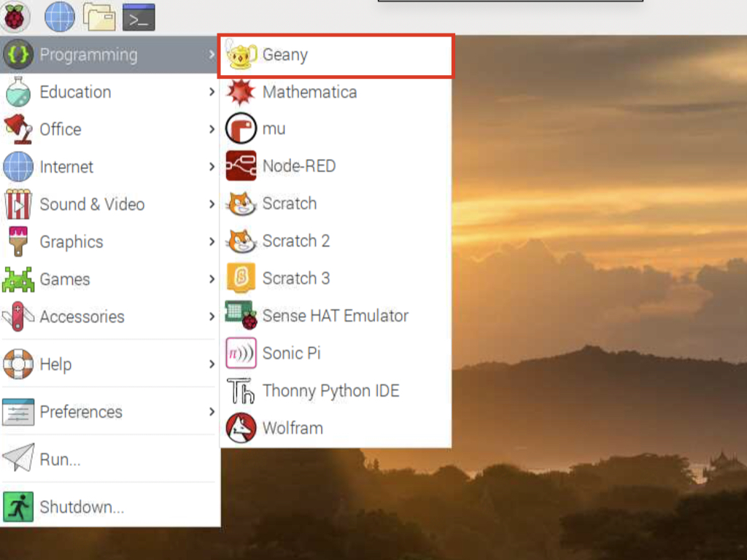Select Sense HAT Emulator entry
The image size is (747, 560).
coord(336,315)
